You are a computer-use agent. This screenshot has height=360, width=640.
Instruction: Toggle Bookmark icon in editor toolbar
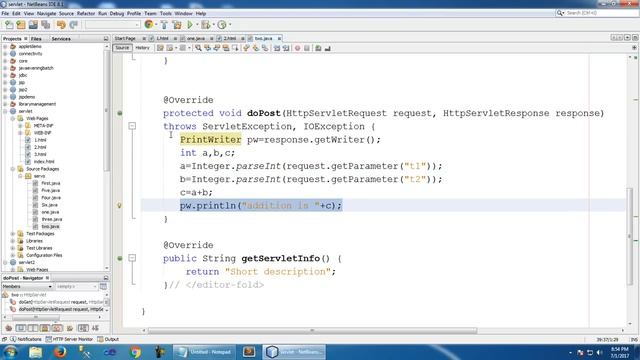pos(265,48)
